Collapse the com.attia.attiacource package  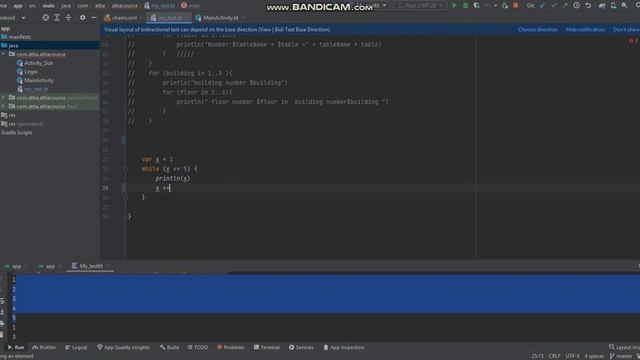[x=3, y=54]
